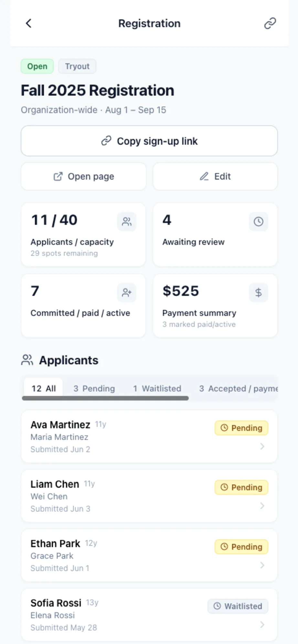Open the Awaiting review card
The image size is (298, 644).
point(215,235)
